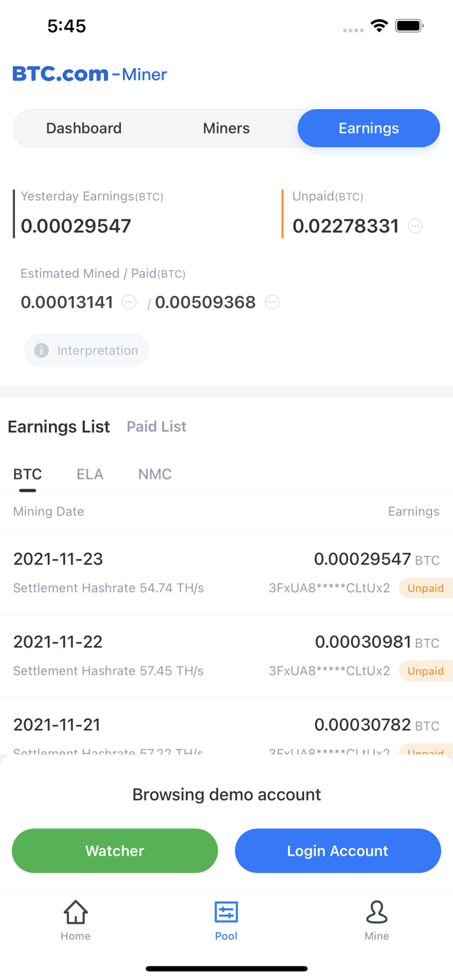
Task: Select the ELA currency tab
Action: tap(90, 474)
